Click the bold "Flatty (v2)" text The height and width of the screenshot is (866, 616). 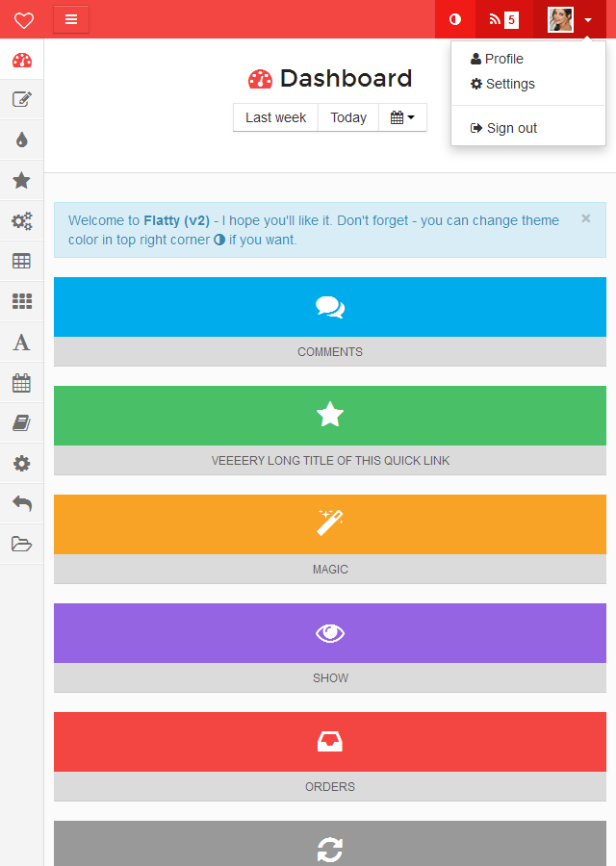[x=176, y=220]
